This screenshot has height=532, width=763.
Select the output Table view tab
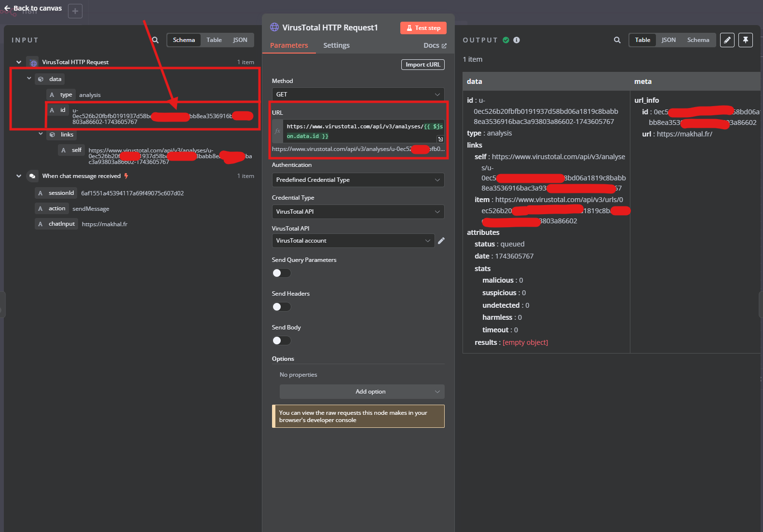[x=642, y=40]
